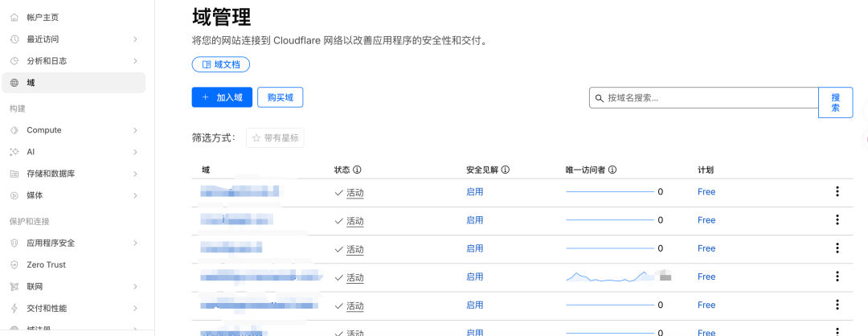Click the play icon beside 媒体
Screen dimensions: 868x336
click(14, 195)
